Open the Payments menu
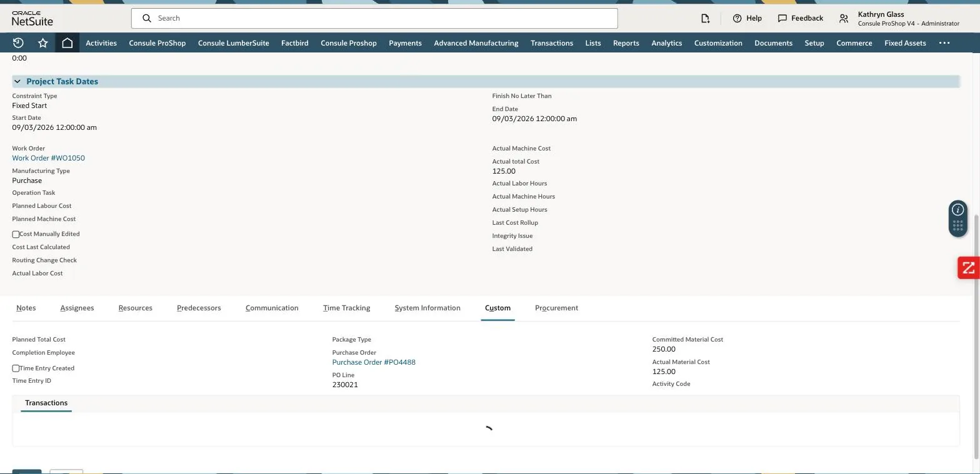The image size is (980, 474). coord(405,43)
